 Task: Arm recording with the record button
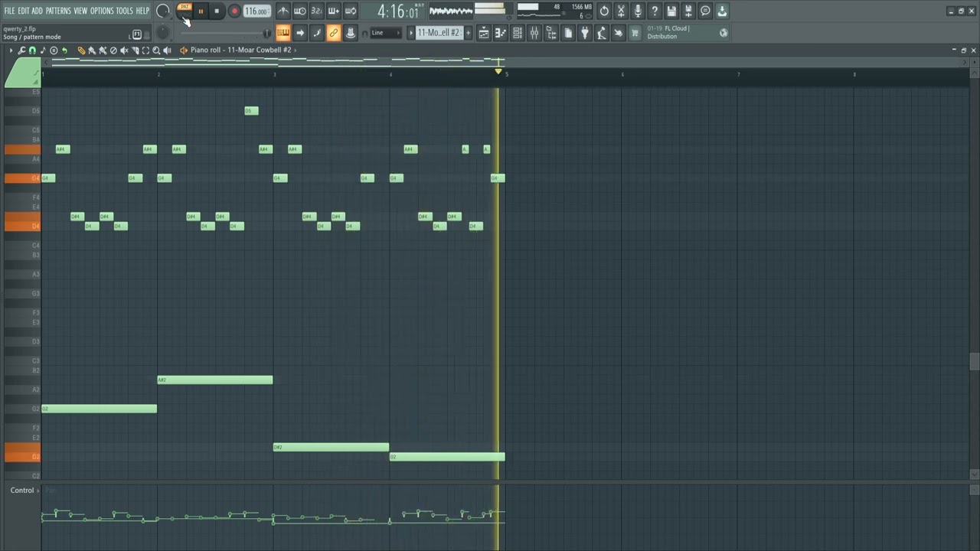coord(234,11)
